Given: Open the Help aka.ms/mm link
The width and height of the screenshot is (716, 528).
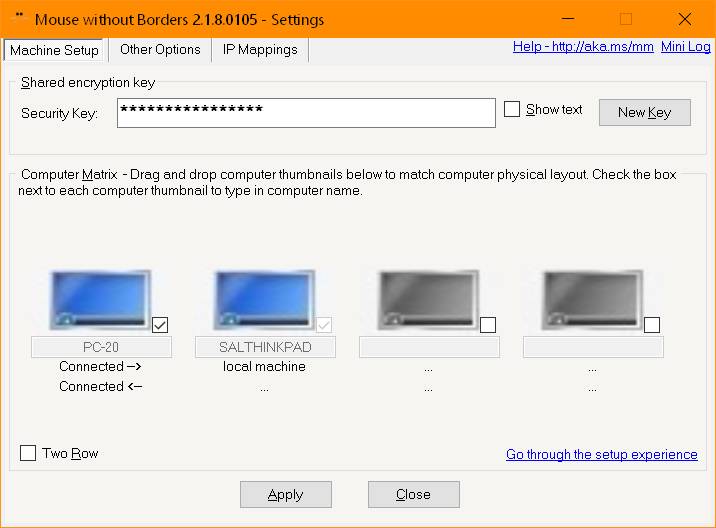Looking at the screenshot, I should (583, 47).
